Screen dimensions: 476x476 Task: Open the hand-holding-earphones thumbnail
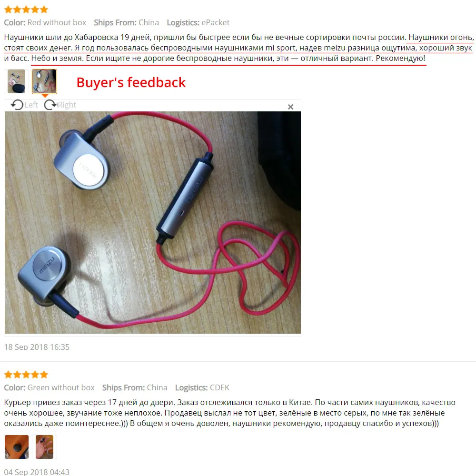tap(44, 446)
